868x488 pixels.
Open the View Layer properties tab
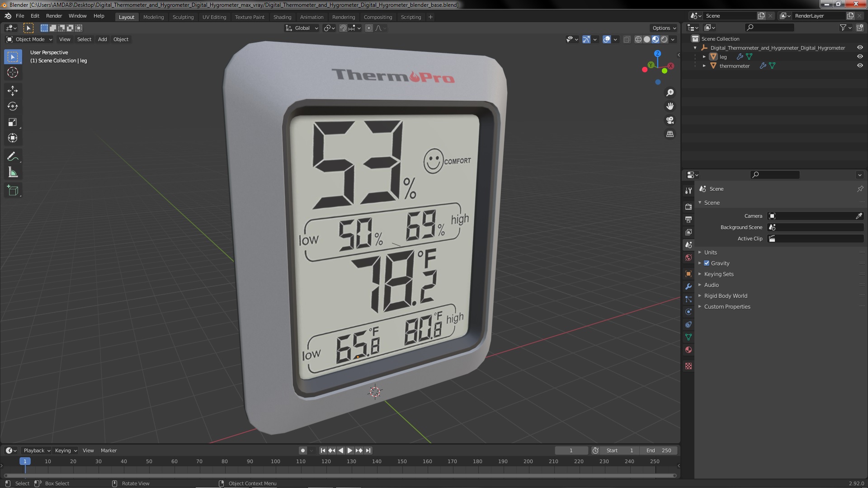(689, 232)
